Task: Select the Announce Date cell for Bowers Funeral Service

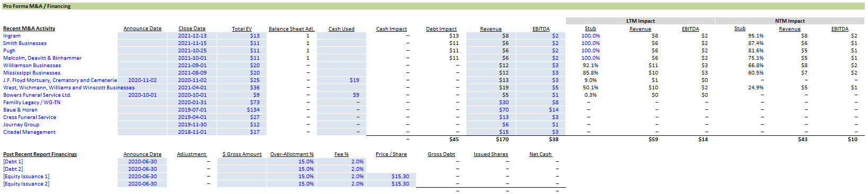Action: coord(142,95)
